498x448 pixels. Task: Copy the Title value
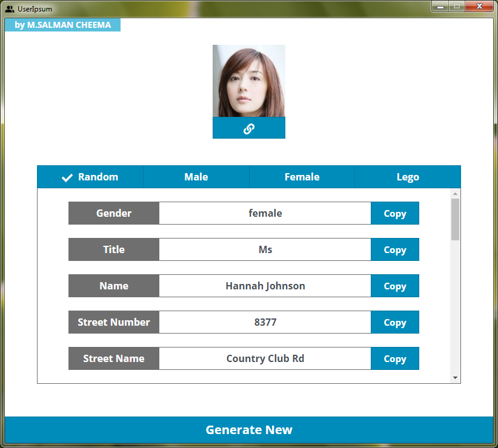[394, 249]
